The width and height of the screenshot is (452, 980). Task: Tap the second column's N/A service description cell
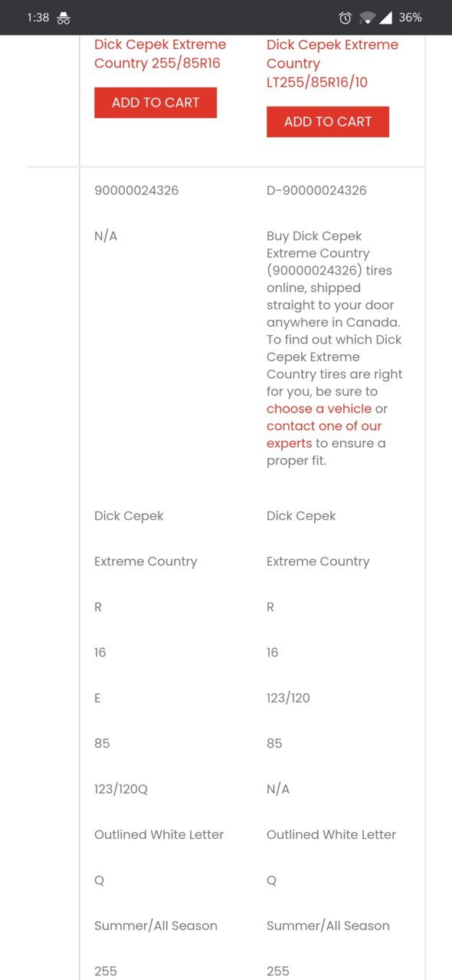point(278,789)
